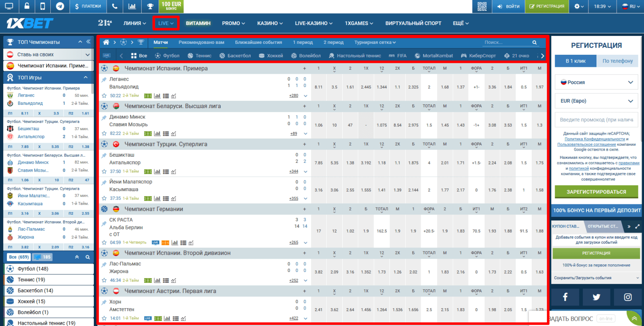
Task: Click the promo code input field
Action: (x=596, y=120)
